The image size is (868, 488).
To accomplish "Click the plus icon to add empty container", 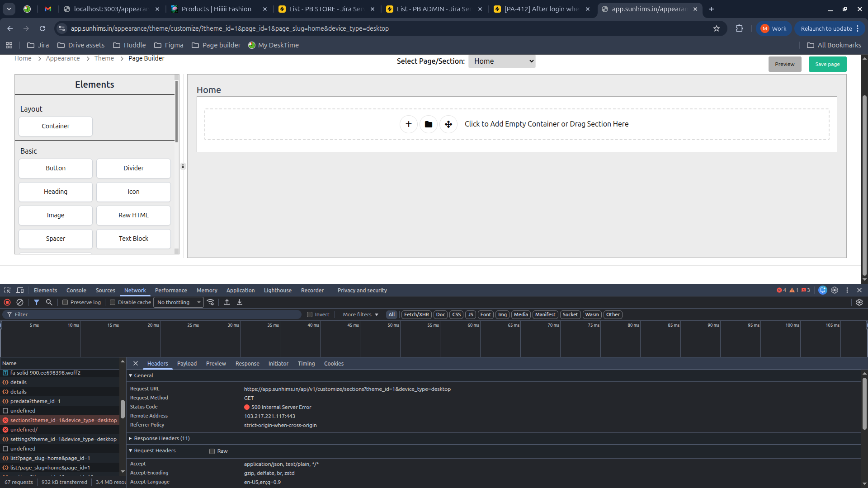I will (x=408, y=124).
